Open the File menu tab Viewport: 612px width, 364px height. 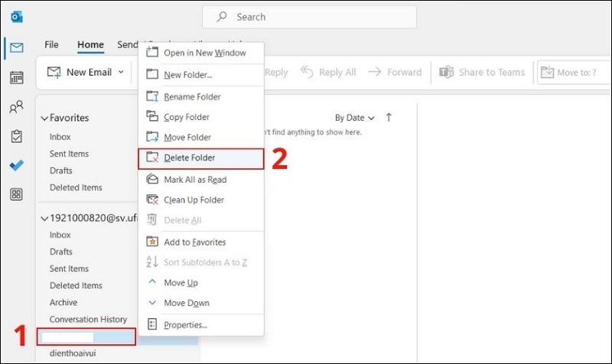tap(51, 45)
